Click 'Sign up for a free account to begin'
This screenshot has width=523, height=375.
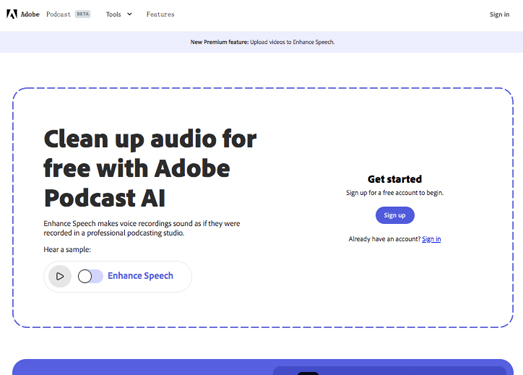click(395, 193)
